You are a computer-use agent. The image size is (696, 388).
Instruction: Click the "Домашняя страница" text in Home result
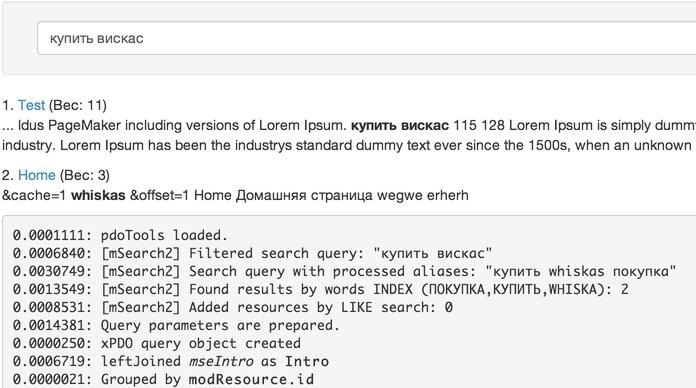(304, 195)
